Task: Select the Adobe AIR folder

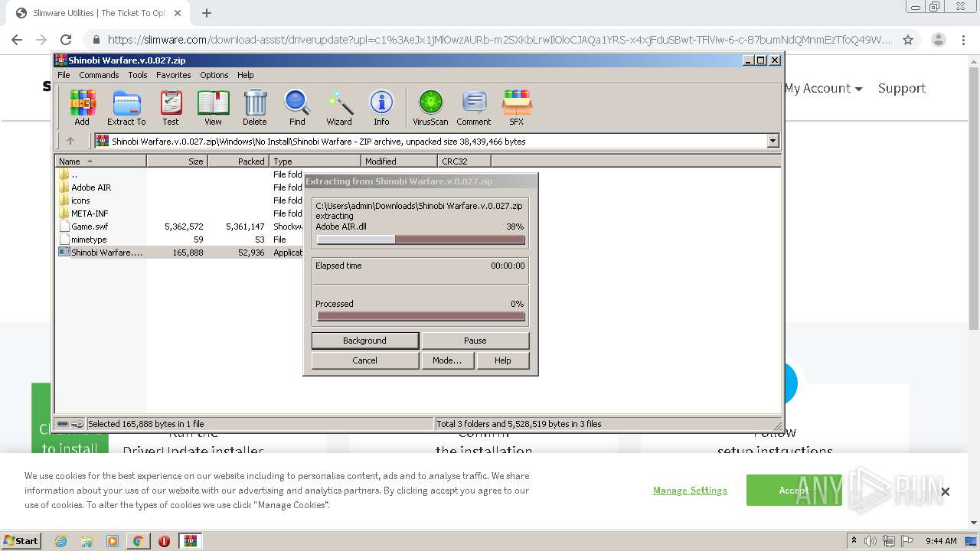Action: point(91,187)
